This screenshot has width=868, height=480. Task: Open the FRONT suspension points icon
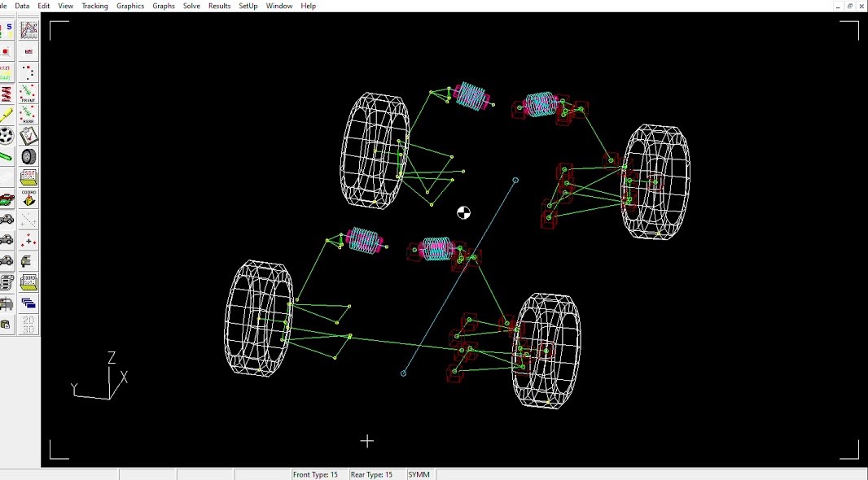pyautogui.click(x=28, y=94)
